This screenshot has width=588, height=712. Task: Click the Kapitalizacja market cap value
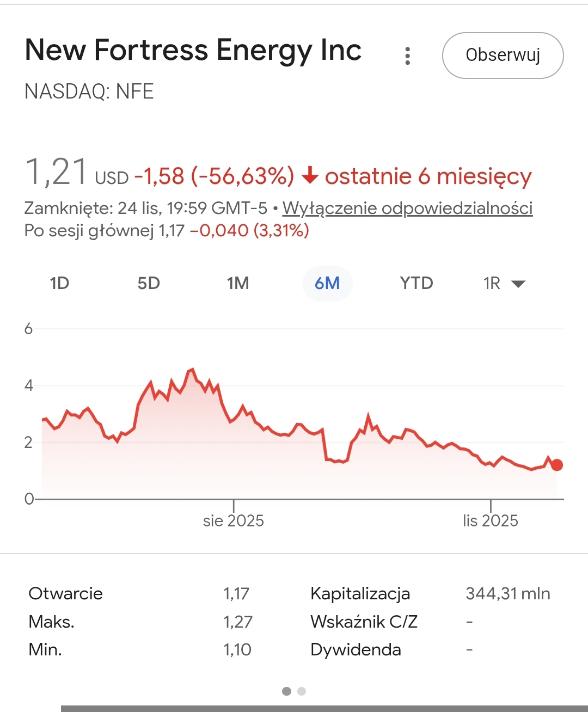coord(507,593)
